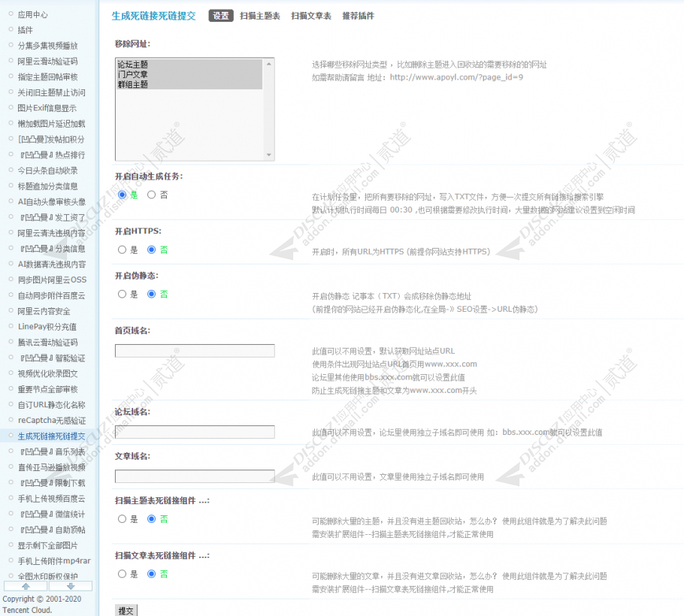
Task: Open the 设置 tab
Action: tap(221, 16)
